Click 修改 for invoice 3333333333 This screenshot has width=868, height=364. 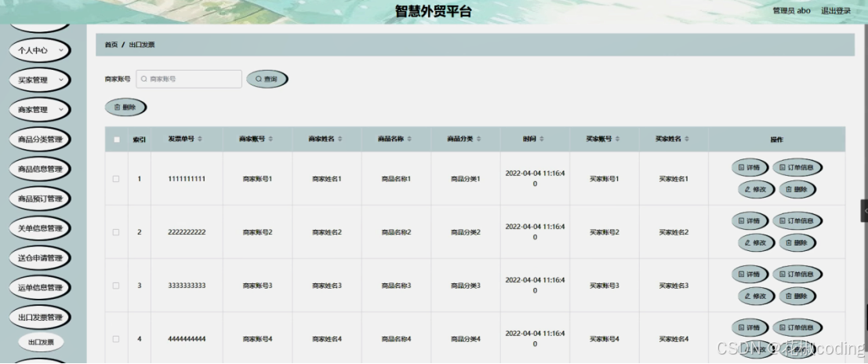pos(756,296)
